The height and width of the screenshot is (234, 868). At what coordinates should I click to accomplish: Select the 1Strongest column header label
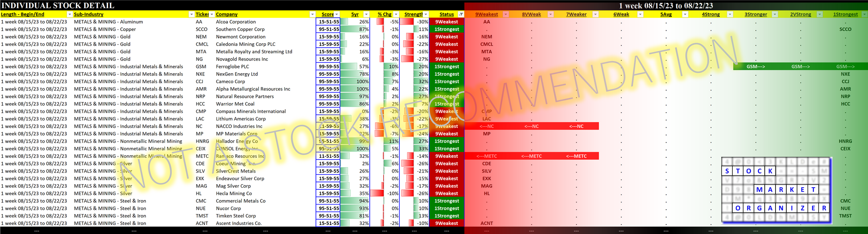845,14
